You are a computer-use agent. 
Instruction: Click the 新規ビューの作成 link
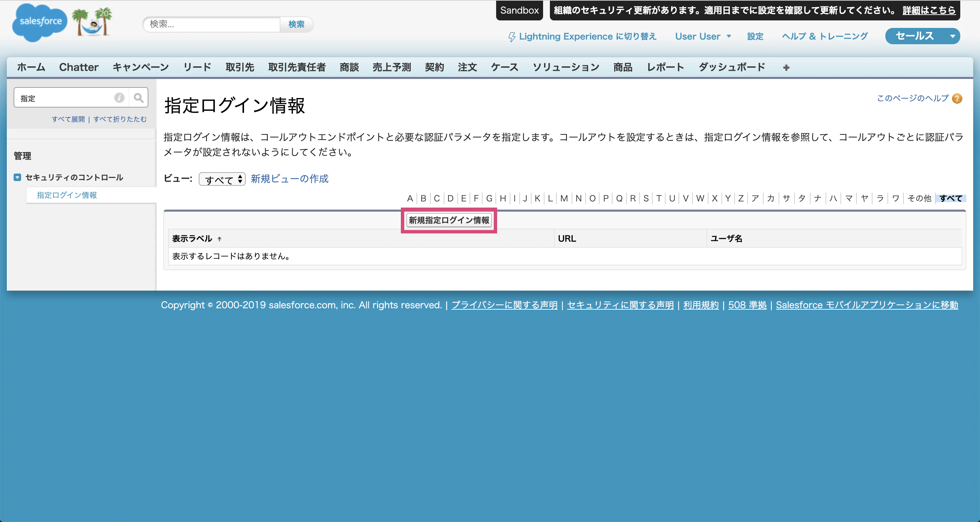290,179
